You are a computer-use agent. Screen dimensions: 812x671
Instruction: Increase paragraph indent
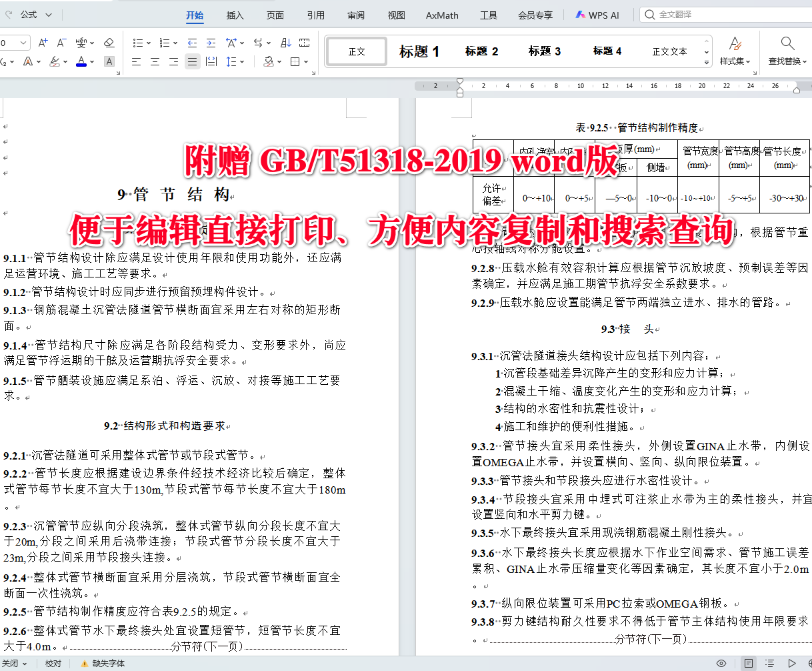tap(210, 41)
